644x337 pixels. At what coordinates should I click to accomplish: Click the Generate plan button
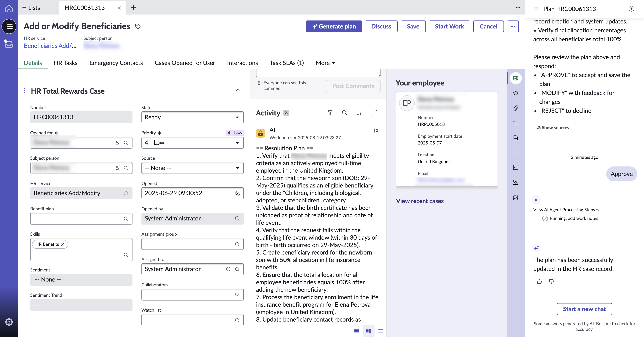[334, 26]
